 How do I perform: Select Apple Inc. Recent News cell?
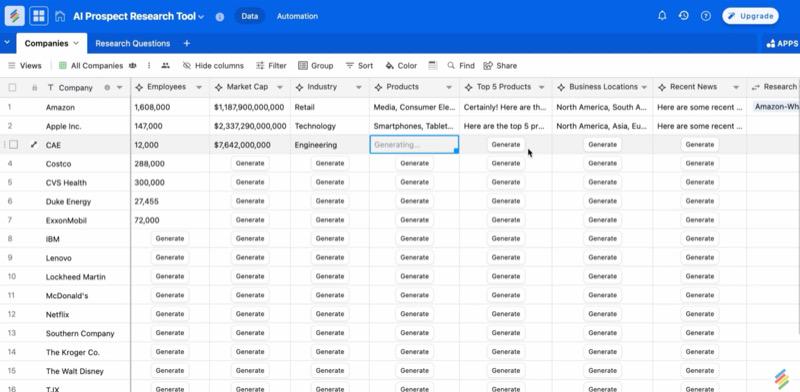click(699, 126)
